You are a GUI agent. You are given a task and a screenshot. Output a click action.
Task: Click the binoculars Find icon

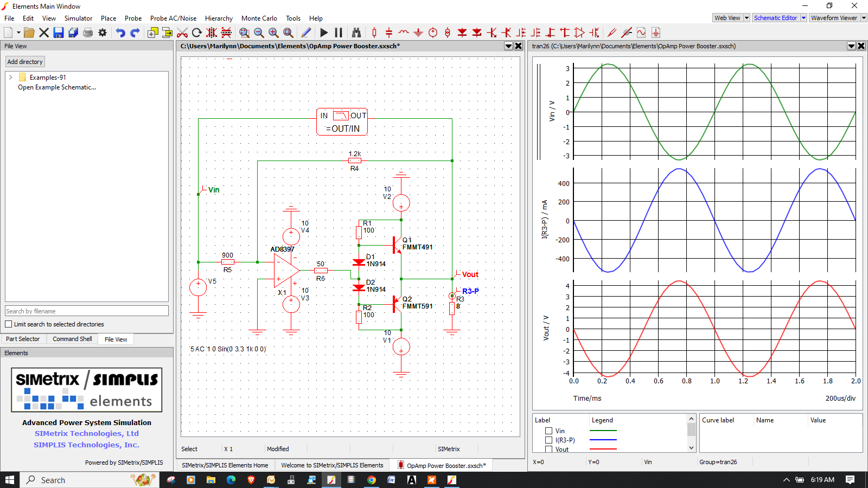coord(356,33)
